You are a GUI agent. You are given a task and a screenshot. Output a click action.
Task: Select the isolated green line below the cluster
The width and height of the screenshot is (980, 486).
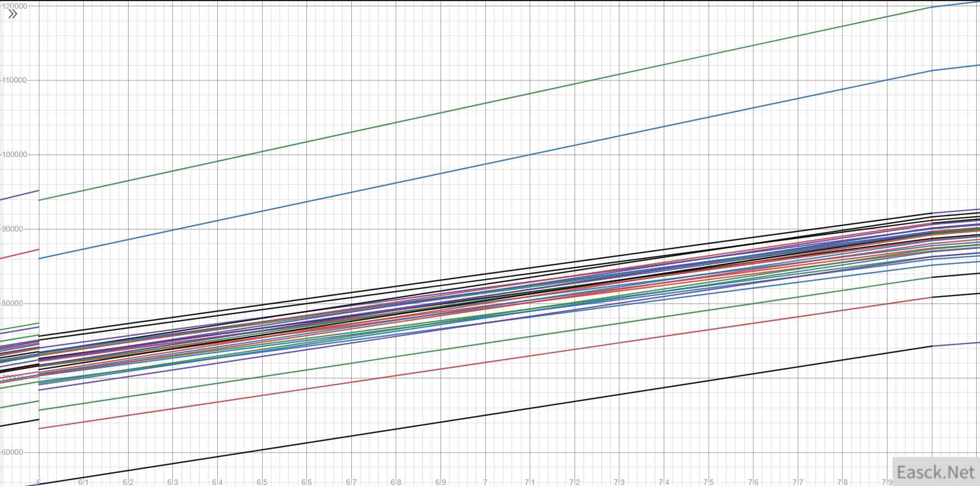pos(485,344)
